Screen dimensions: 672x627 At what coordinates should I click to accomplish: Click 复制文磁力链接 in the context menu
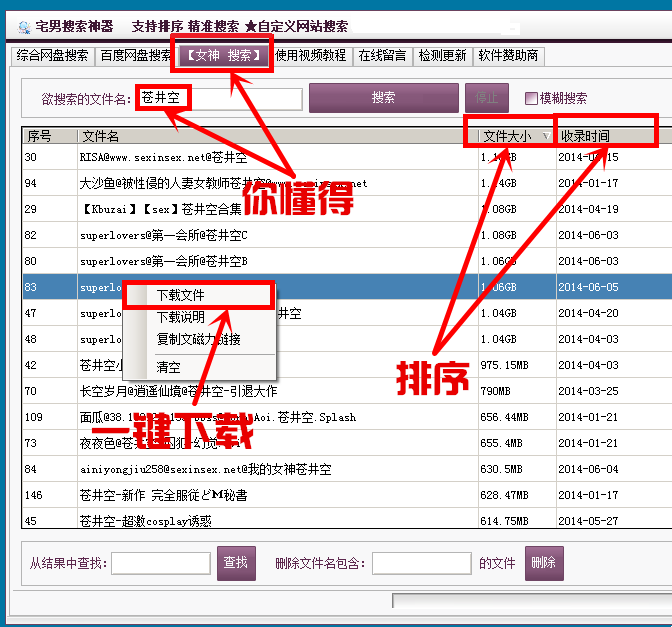tap(198, 339)
